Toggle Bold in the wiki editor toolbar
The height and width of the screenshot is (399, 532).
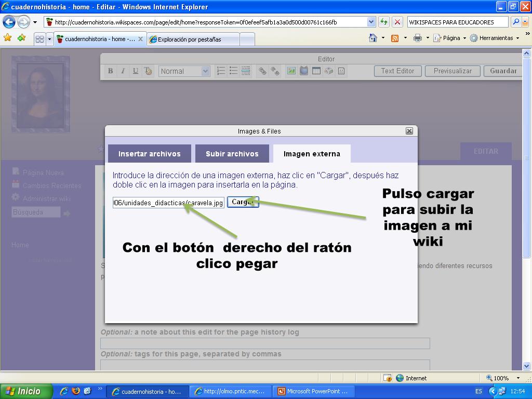coord(110,71)
